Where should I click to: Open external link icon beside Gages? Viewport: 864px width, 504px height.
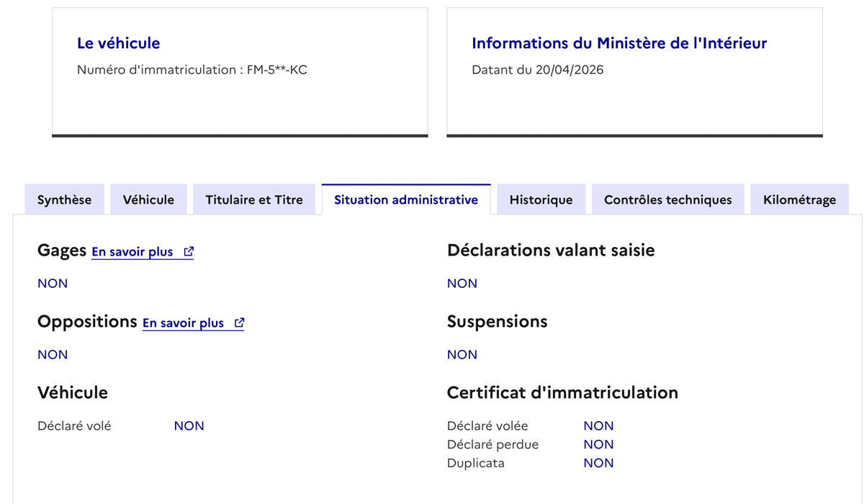point(189,252)
